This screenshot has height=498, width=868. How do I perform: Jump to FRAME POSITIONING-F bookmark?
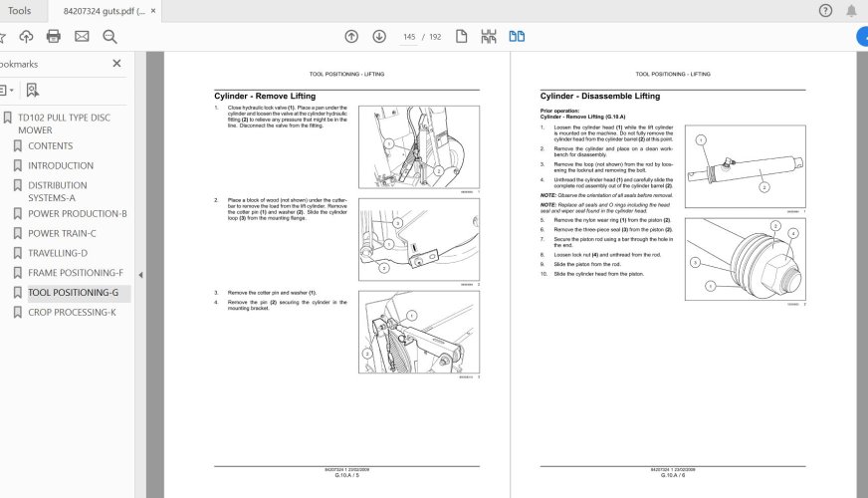click(x=76, y=273)
